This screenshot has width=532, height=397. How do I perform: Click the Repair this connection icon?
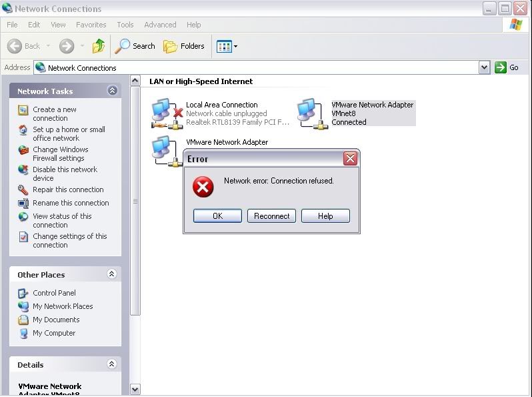pos(23,190)
